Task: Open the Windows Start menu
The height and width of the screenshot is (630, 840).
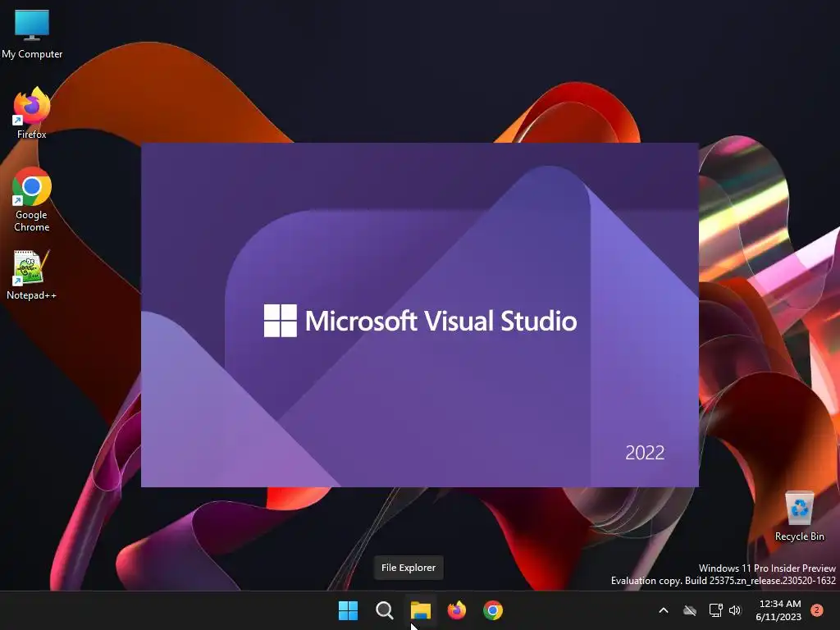Action: pyautogui.click(x=348, y=610)
